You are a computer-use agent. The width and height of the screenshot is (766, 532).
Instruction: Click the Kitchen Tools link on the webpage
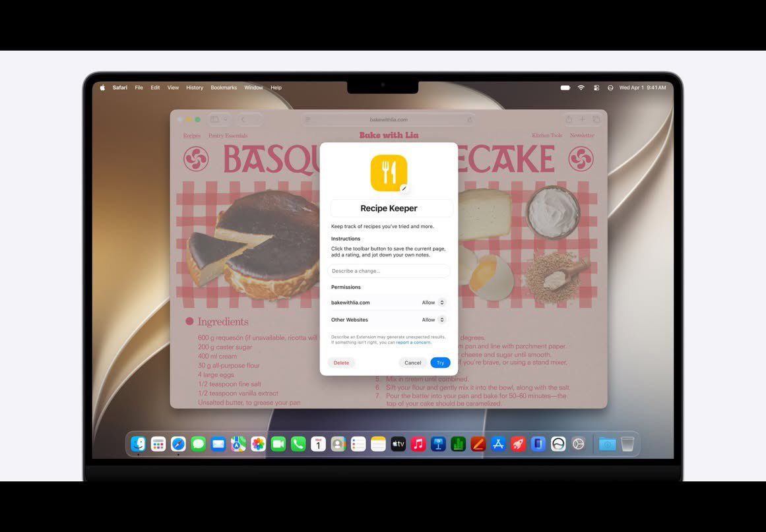(547, 135)
